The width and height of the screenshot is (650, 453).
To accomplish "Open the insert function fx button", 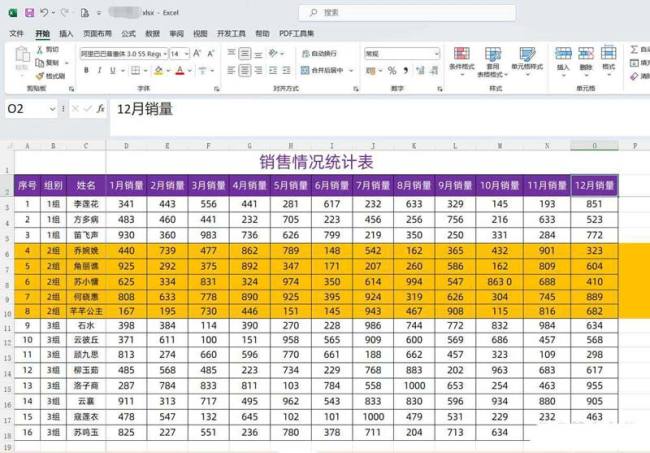I will tap(100, 109).
